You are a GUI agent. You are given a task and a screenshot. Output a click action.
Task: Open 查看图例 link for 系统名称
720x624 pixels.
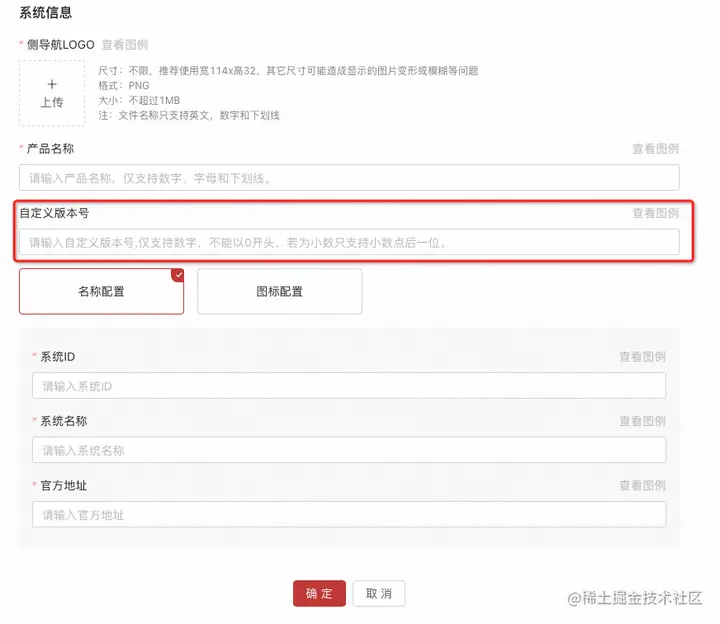pyautogui.click(x=642, y=421)
